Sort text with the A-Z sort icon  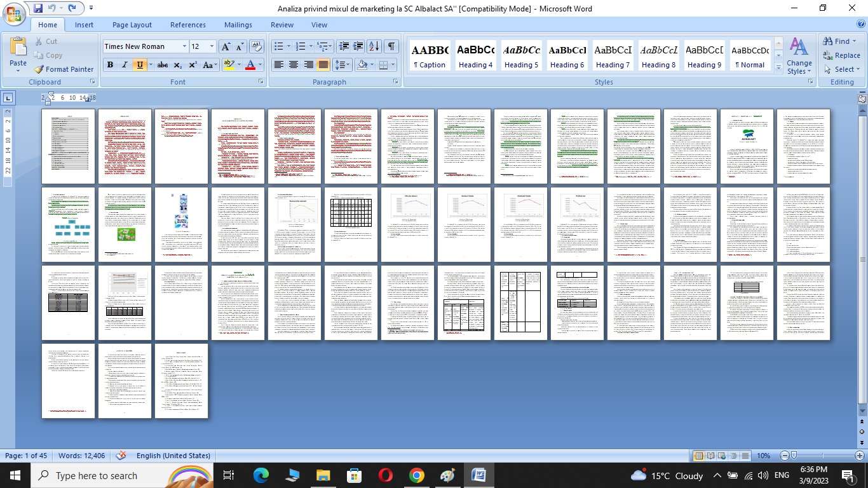click(x=374, y=46)
